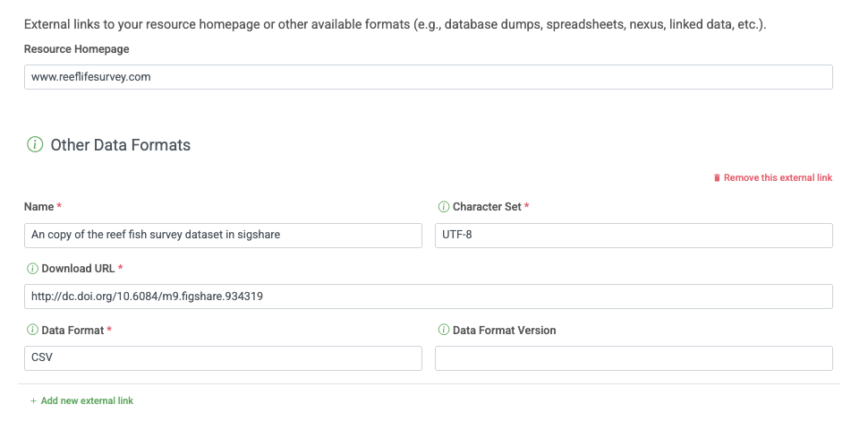
Task: Click the Data Format Version info icon
Action: [x=443, y=331]
